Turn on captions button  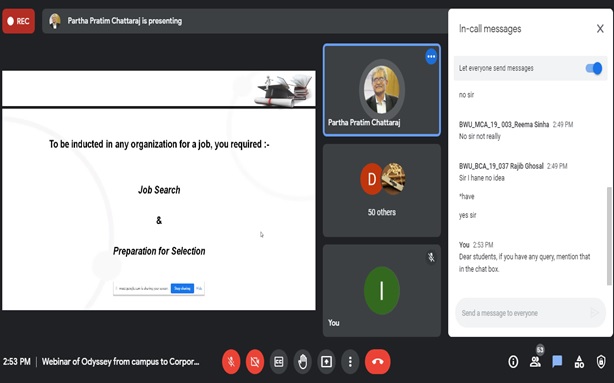[x=279, y=361]
